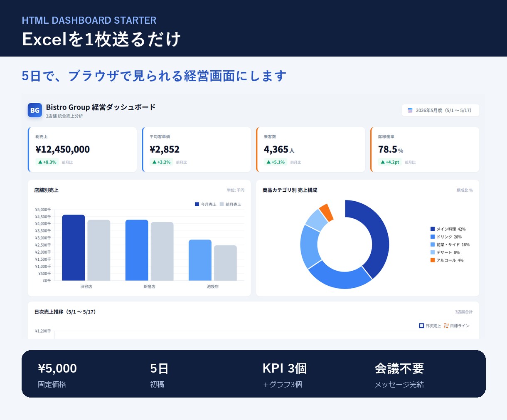Screen dimensions: 507x420
Task: Click the 商品カテゴリ別 売上構成 chart title
Action: point(290,190)
